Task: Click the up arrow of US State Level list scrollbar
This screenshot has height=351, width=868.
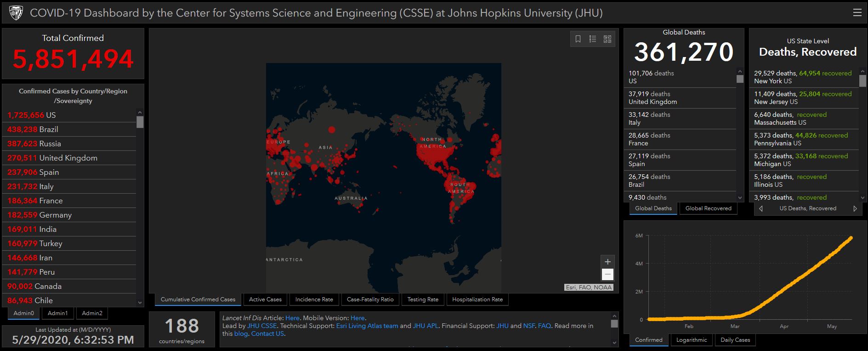Action: pyautogui.click(x=862, y=71)
